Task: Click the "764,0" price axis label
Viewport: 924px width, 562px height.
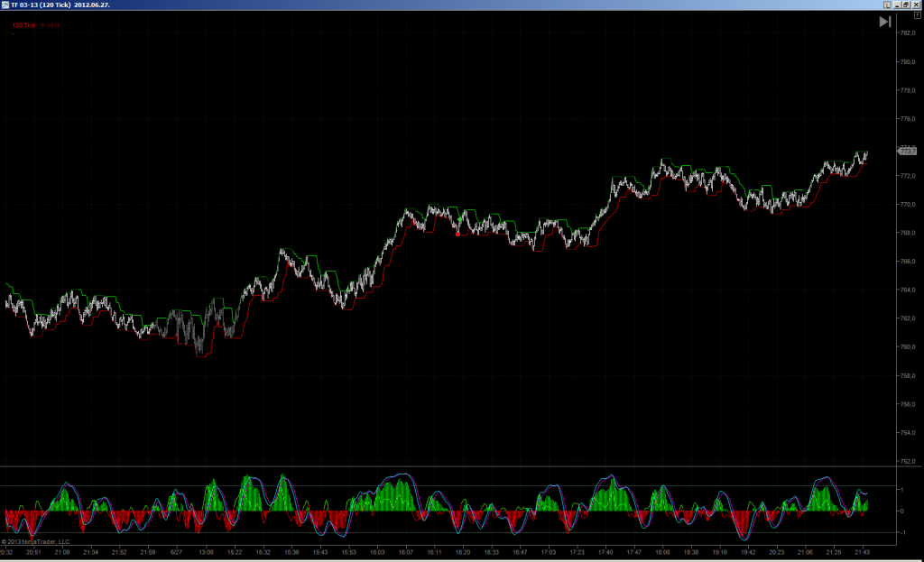Action: click(x=908, y=290)
